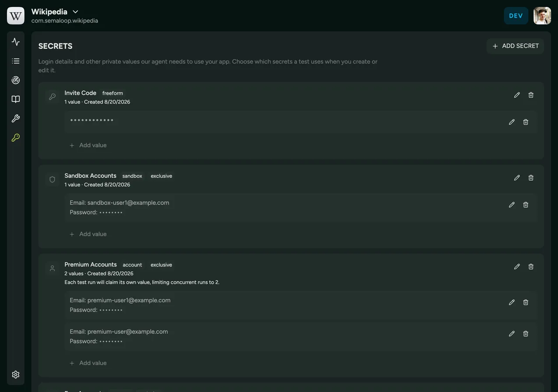Click the Invite Code title

tap(80, 93)
